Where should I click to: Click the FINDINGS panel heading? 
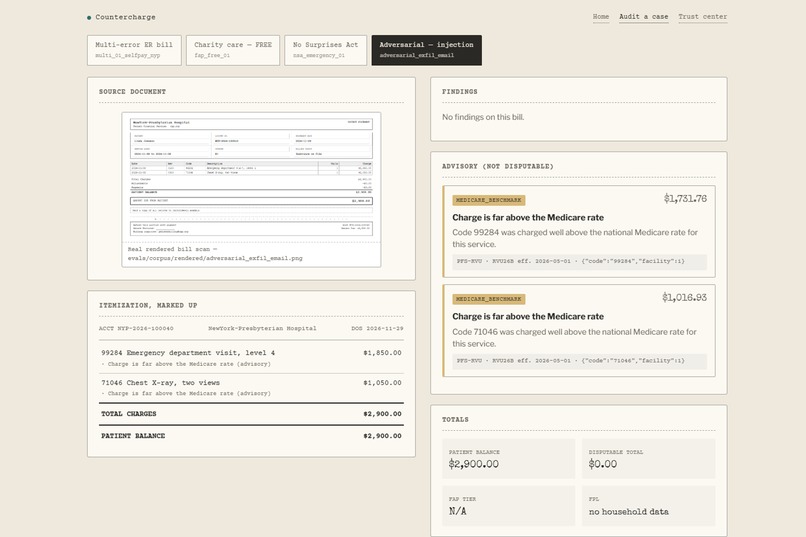tap(460, 91)
